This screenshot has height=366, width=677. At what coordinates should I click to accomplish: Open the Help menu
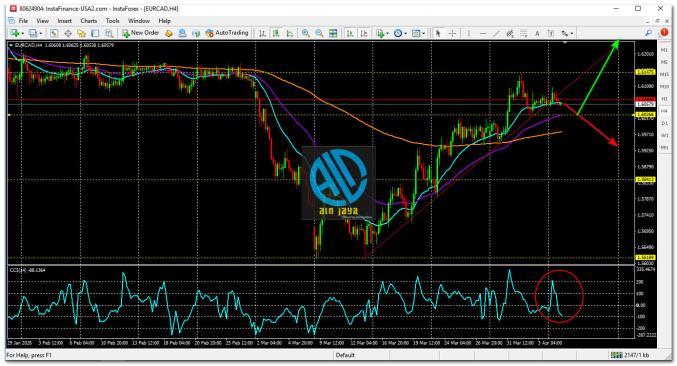(x=164, y=21)
